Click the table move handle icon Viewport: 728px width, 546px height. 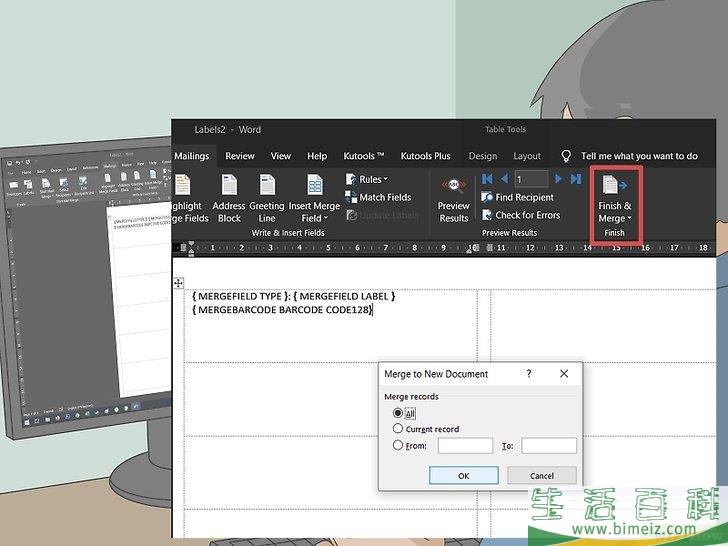tap(179, 283)
